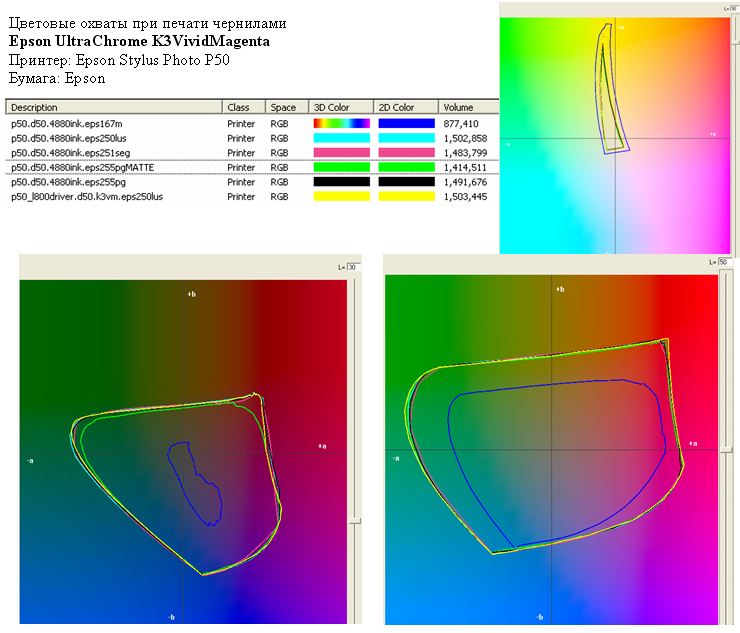Open the cyan 2D color swatch of eps250lus
This screenshot has height=633, width=740.
point(406,138)
